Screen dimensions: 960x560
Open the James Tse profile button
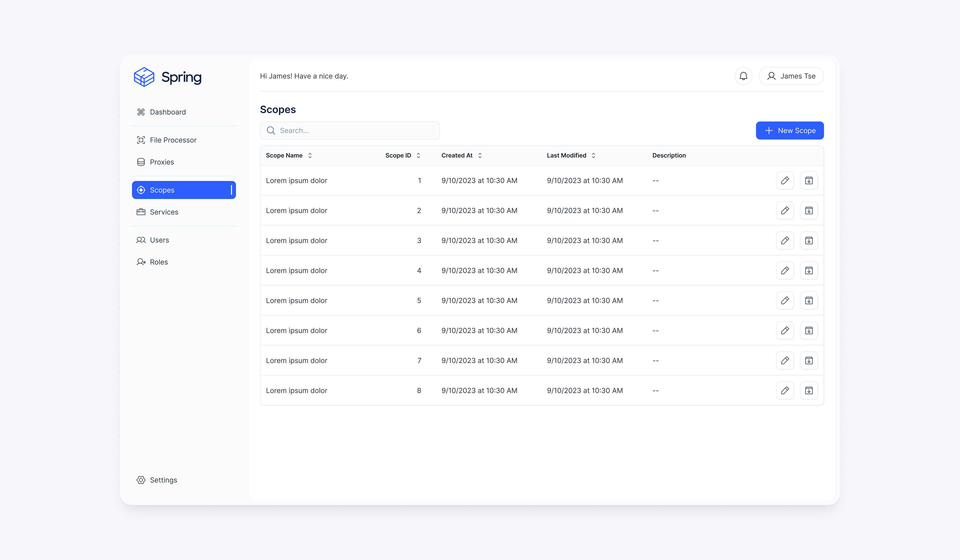pyautogui.click(x=791, y=76)
